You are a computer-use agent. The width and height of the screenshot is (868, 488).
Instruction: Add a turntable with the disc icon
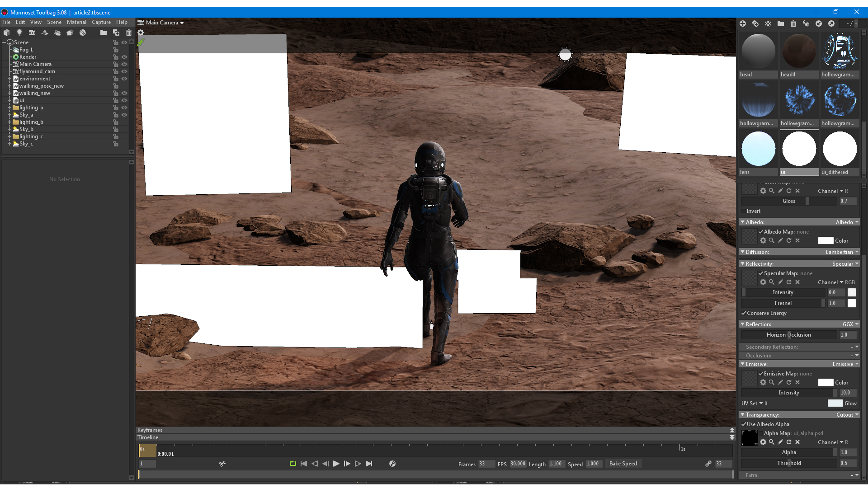(83, 33)
